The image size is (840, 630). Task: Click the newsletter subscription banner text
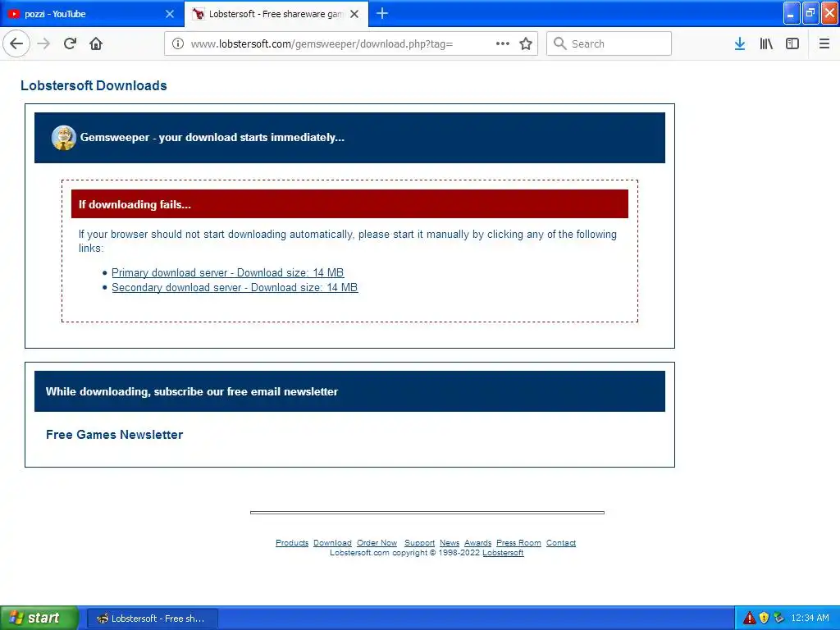pos(192,391)
